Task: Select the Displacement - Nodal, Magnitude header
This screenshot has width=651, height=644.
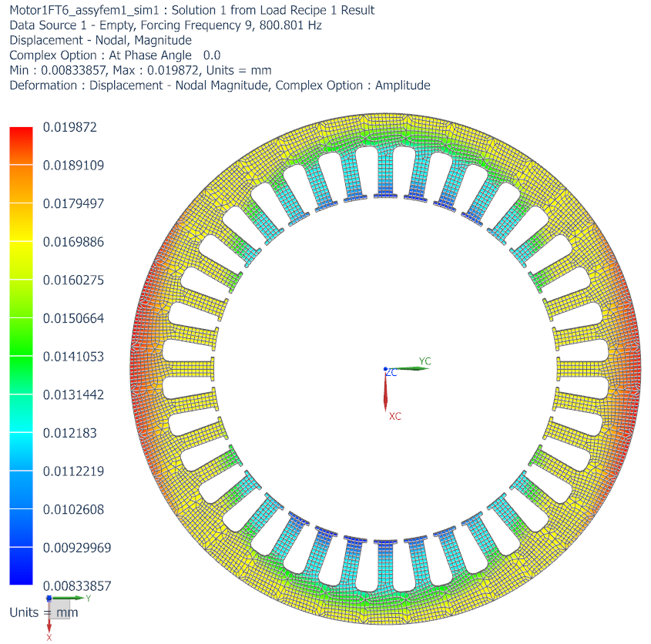Action: coord(100,40)
